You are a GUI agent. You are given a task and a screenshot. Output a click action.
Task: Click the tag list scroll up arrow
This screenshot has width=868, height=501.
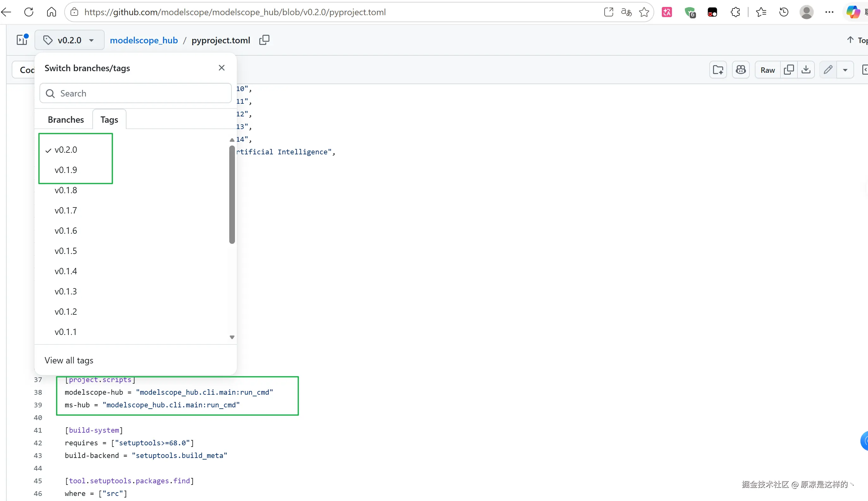click(x=232, y=140)
